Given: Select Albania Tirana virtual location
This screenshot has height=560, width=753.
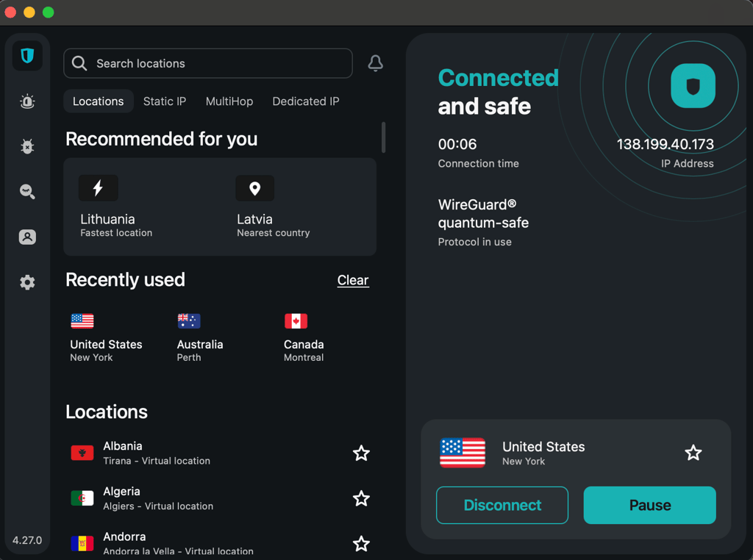Looking at the screenshot, I should point(220,453).
